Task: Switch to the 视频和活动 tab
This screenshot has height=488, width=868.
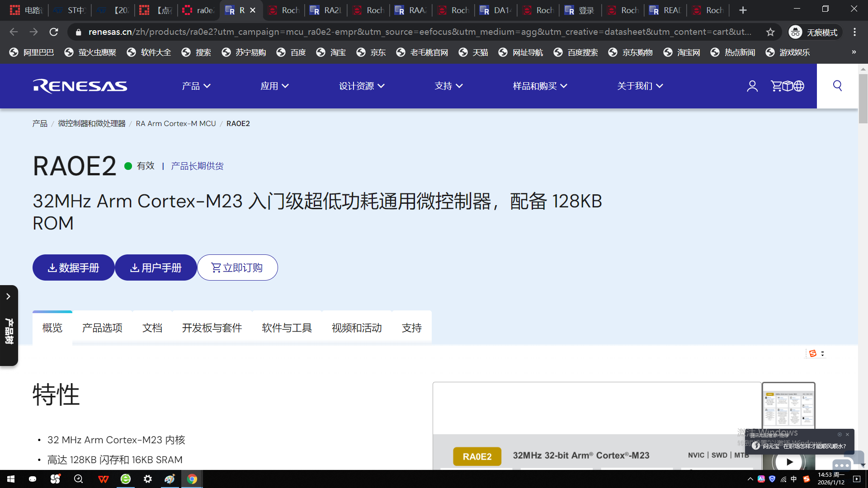Action: tap(357, 328)
